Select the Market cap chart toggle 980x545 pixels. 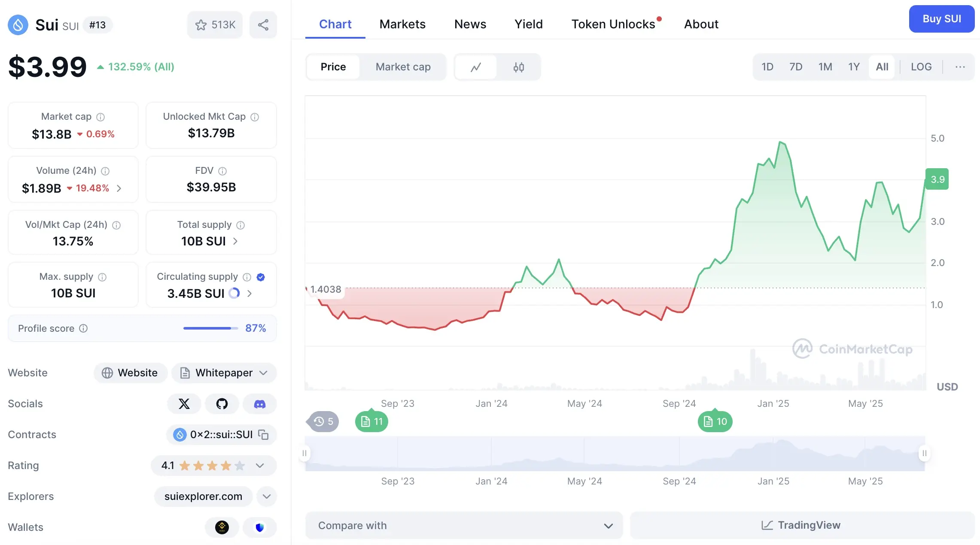coord(403,67)
